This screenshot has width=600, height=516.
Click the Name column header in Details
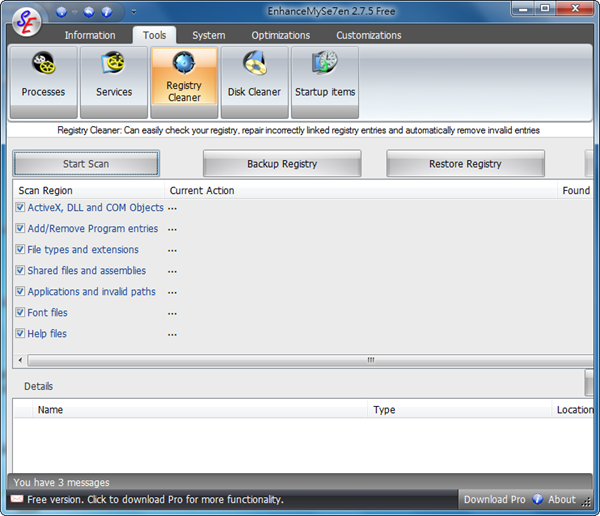tap(200, 410)
